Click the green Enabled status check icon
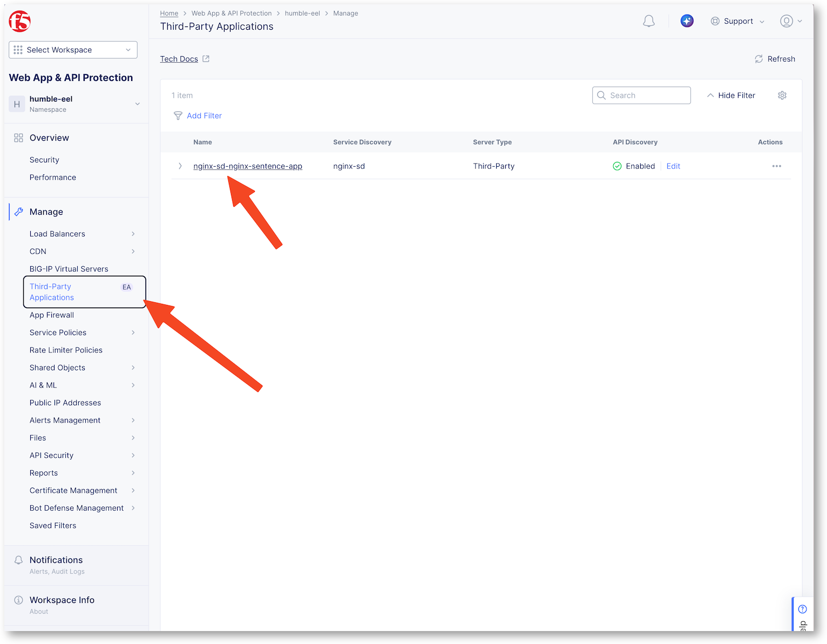Viewport: 827px width, 644px height. (617, 166)
